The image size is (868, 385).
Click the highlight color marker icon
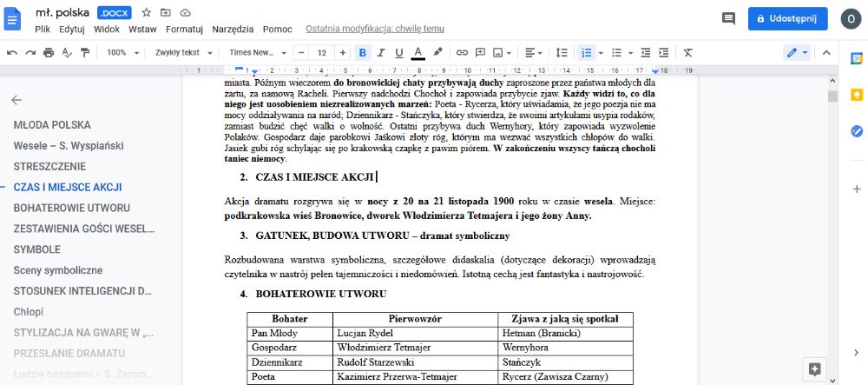point(437,53)
